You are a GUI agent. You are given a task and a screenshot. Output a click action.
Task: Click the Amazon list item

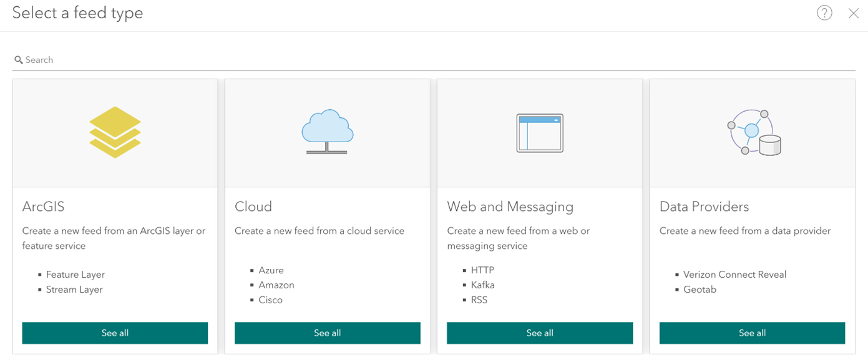coord(276,285)
